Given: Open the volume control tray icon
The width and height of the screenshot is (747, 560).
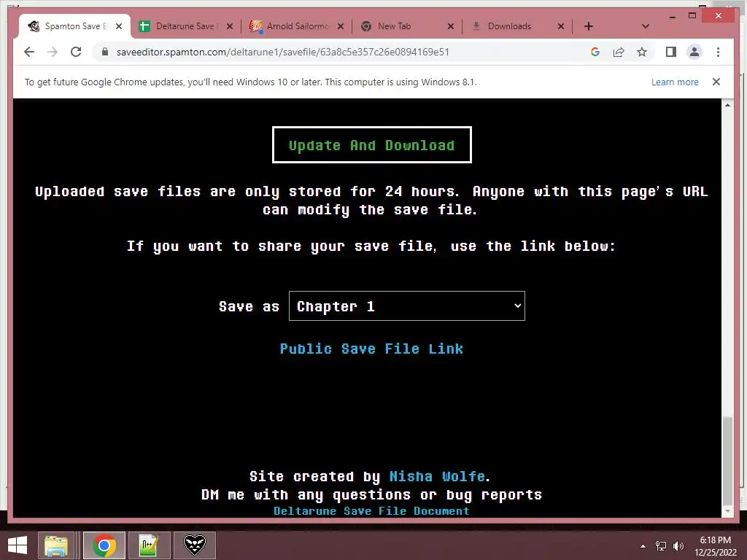Looking at the screenshot, I should [678, 546].
